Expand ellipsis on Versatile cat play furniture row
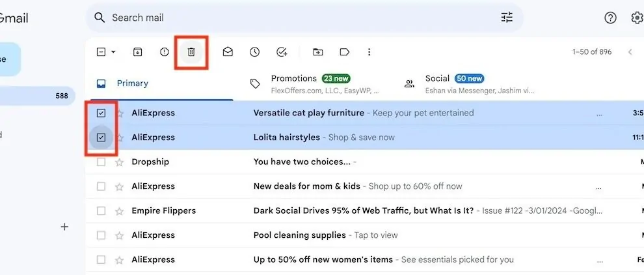The height and width of the screenshot is (275, 644). point(599,115)
